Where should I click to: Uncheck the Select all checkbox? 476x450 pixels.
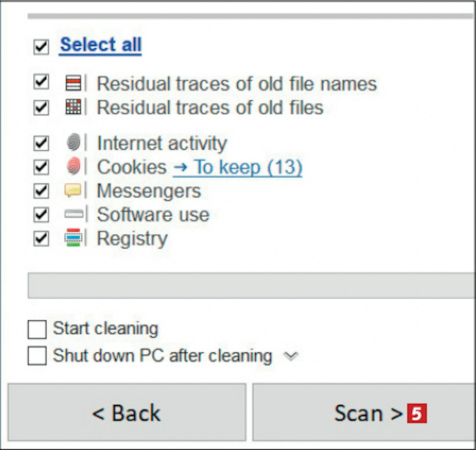[41, 47]
